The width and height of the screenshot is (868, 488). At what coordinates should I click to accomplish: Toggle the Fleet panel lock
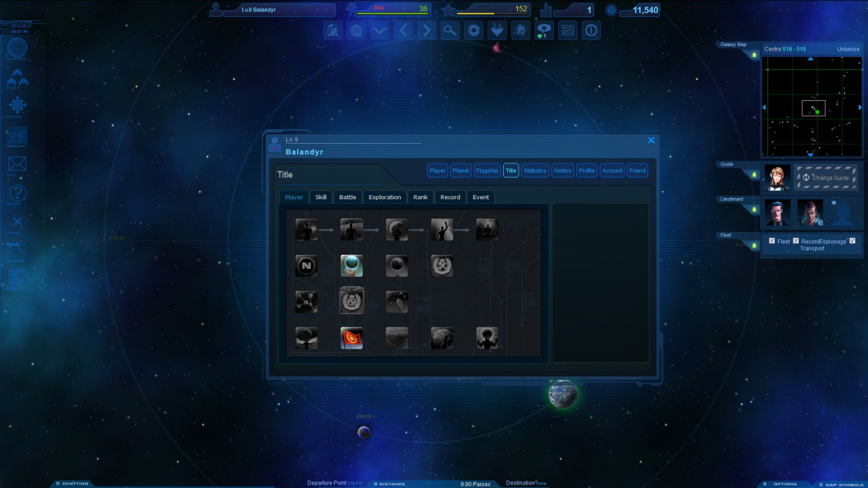coord(754,246)
